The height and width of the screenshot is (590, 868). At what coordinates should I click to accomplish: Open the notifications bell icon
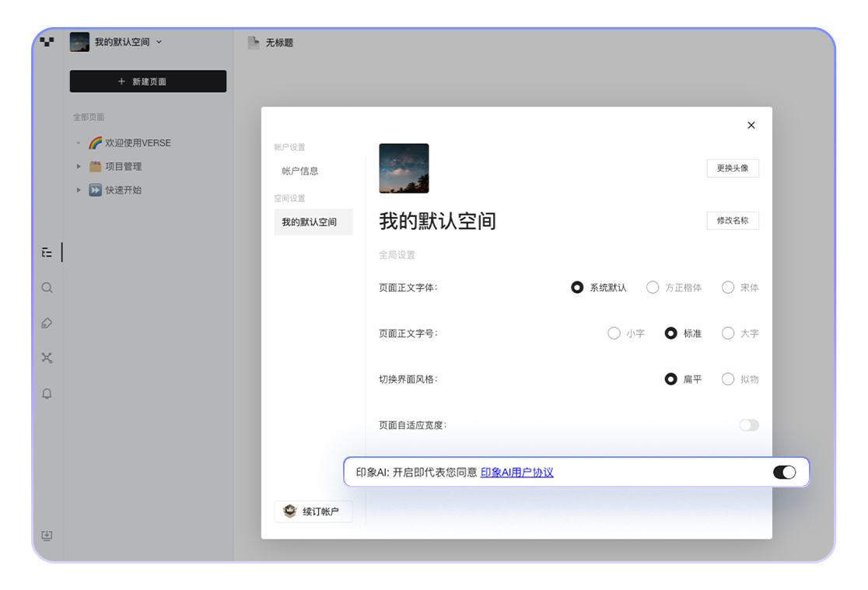[47, 394]
